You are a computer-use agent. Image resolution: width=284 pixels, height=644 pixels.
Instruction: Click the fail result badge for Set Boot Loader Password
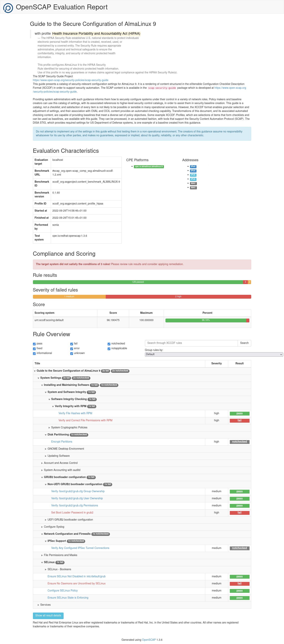click(x=239, y=513)
